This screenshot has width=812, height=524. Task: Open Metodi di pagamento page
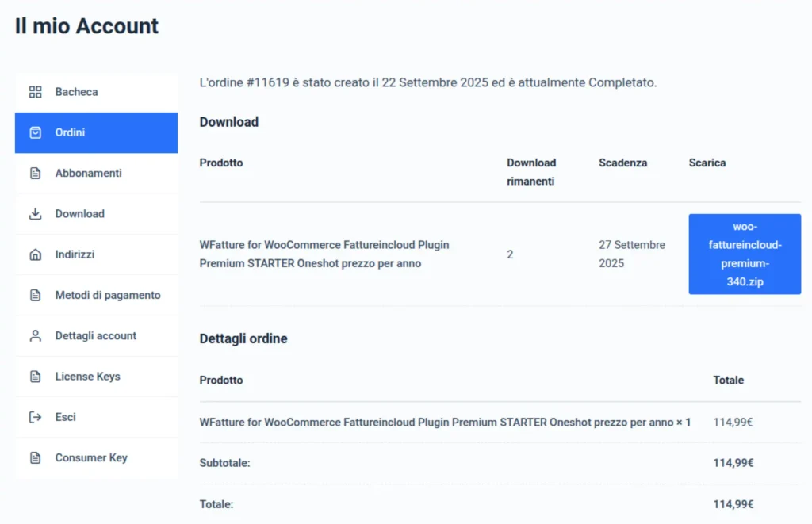tap(96, 295)
